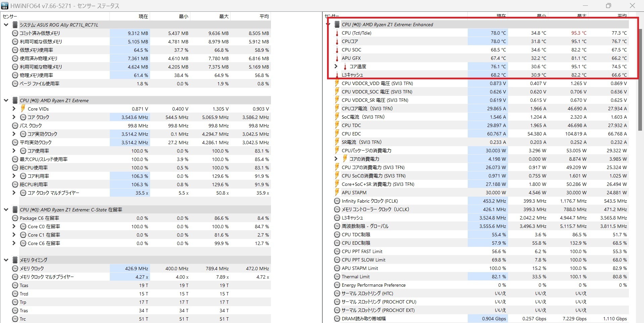
Task: Select the メモリ コントローラー クロック (UCLK) row
Action: click(x=481, y=209)
